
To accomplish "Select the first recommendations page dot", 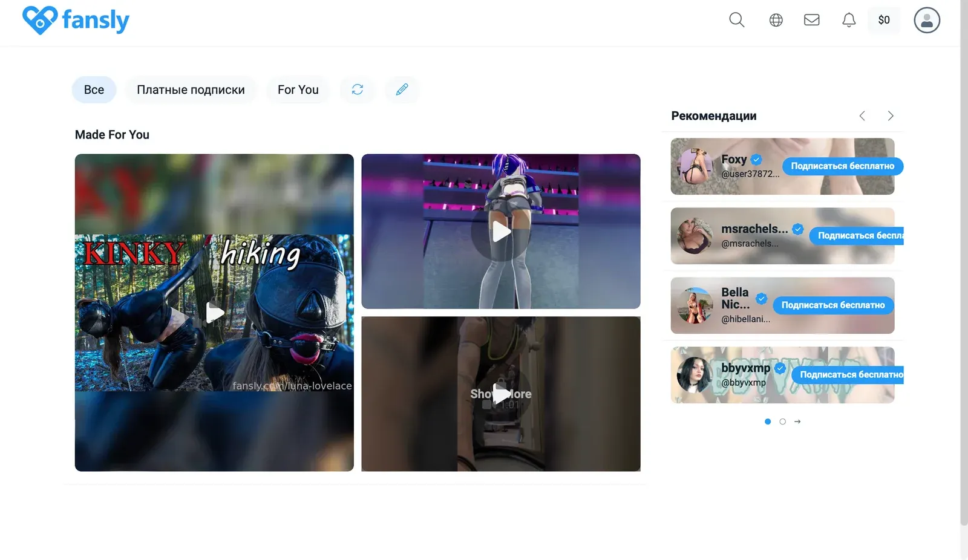I will [x=768, y=422].
